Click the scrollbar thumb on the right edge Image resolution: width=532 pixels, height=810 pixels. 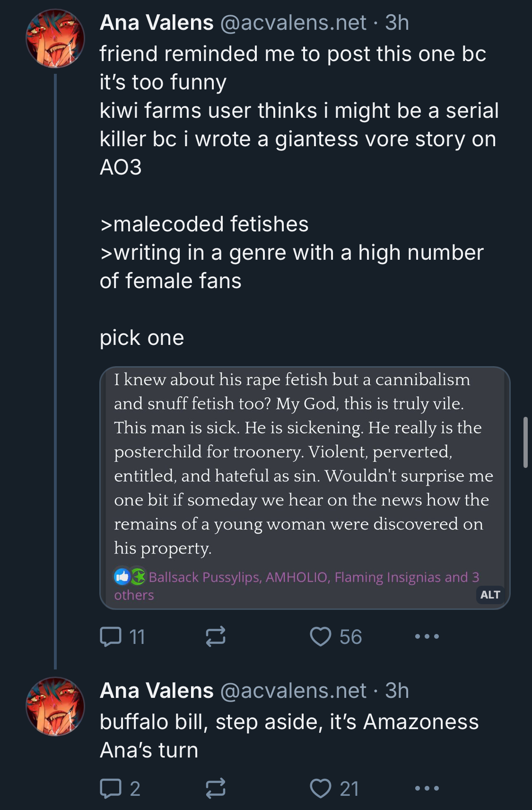(525, 442)
